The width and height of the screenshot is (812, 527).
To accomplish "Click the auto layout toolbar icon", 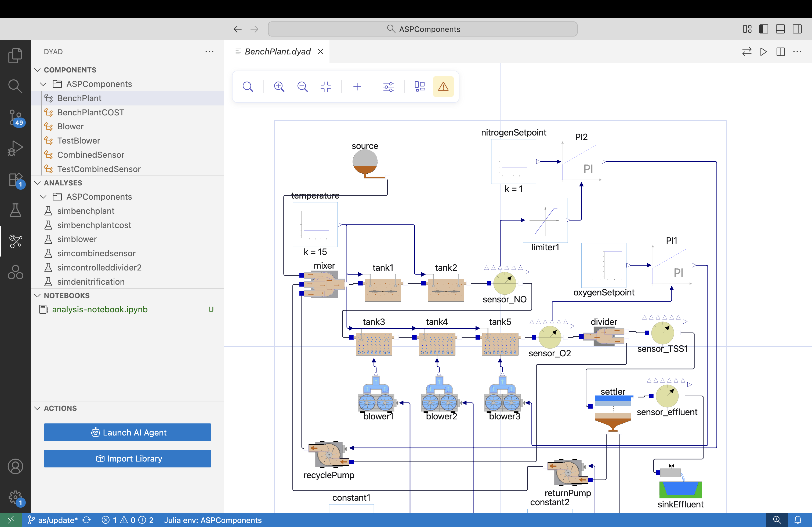I will pyautogui.click(x=420, y=87).
